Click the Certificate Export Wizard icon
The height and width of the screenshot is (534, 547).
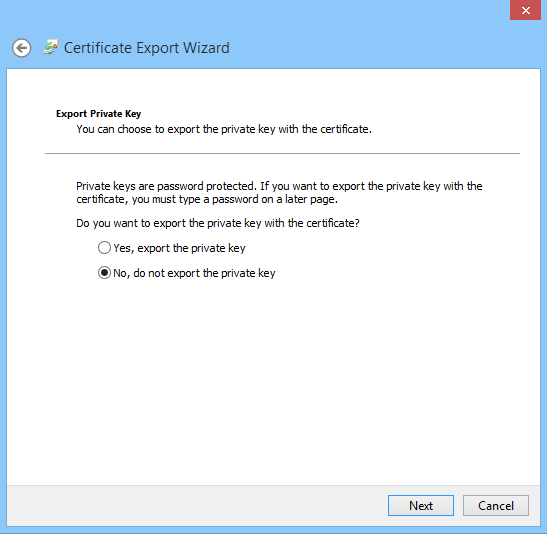[51, 47]
